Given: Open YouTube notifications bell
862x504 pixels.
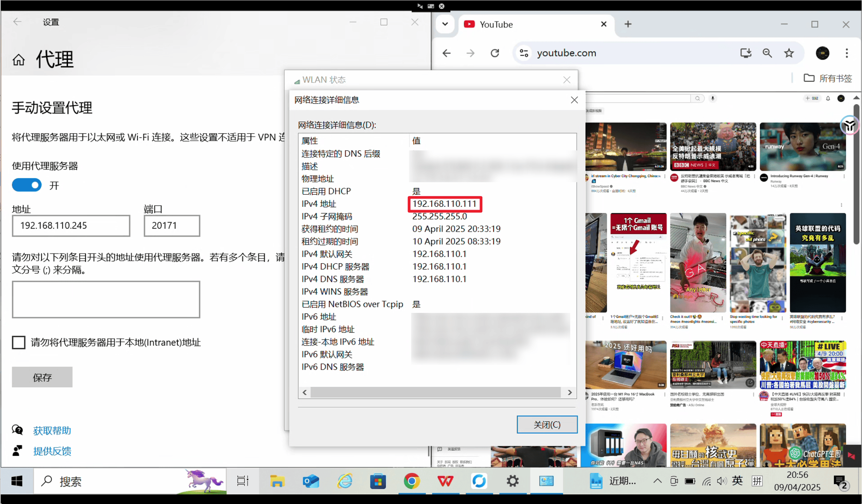Looking at the screenshot, I should click(828, 98).
